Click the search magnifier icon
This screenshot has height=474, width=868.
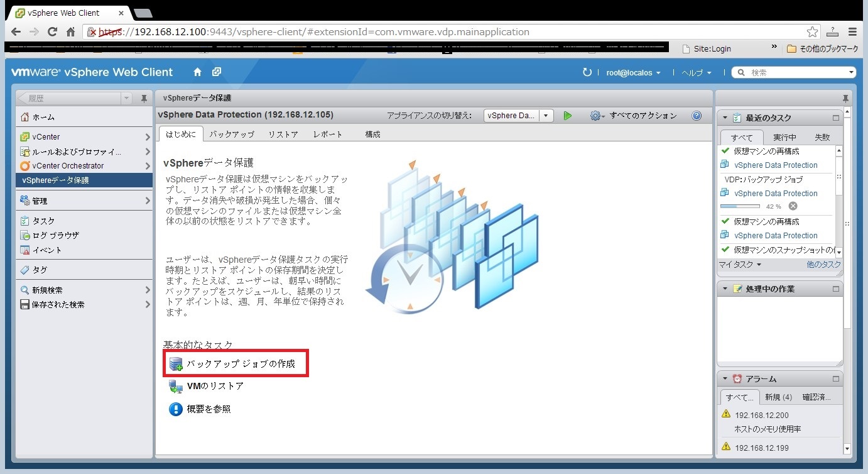pos(741,73)
